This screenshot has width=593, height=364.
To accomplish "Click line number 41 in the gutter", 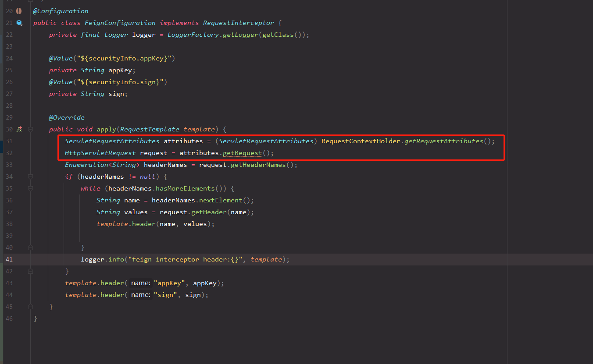I will click(9, 259).
